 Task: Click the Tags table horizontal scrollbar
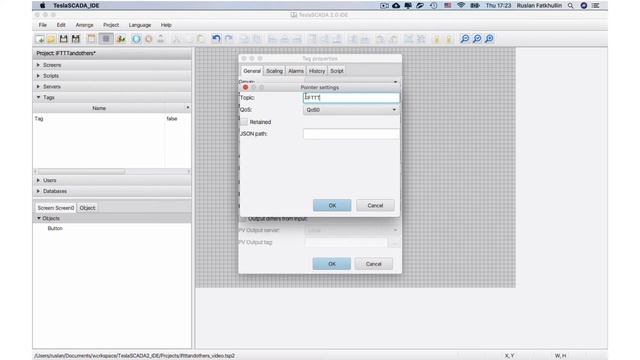pos(81,171)
